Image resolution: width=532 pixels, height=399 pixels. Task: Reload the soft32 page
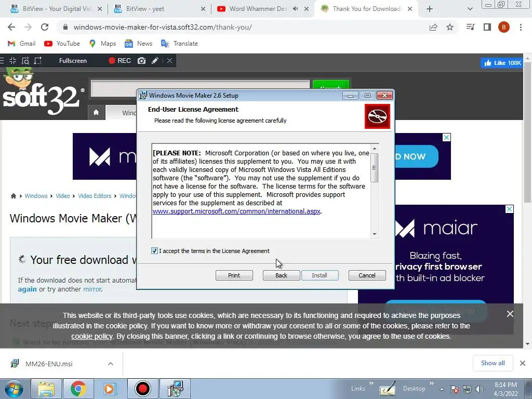pos(45,27)
